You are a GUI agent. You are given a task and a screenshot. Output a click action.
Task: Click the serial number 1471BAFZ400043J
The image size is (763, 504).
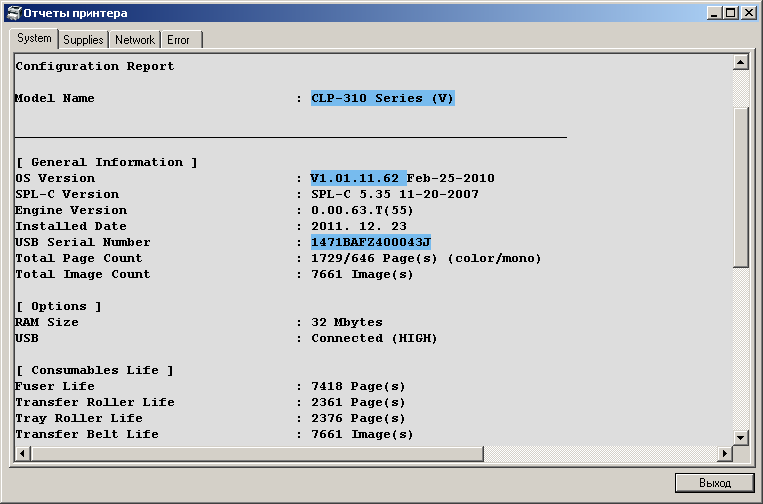point(371,242)
